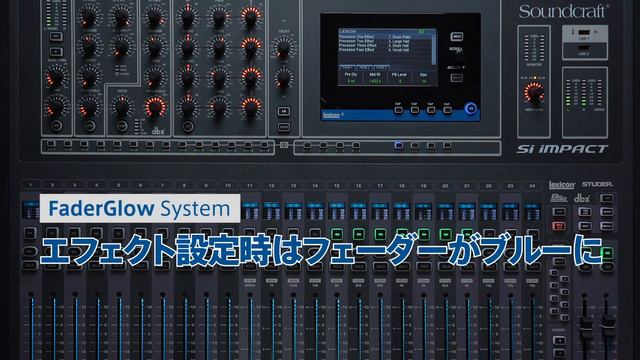
Task: Click the STUDER logo
Action: point(597,184)
